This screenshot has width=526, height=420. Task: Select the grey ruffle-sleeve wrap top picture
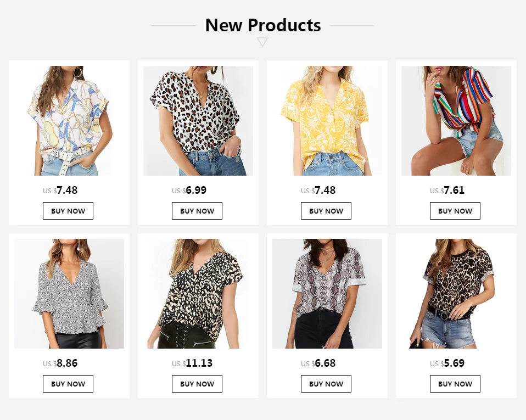tap(69, 294)
